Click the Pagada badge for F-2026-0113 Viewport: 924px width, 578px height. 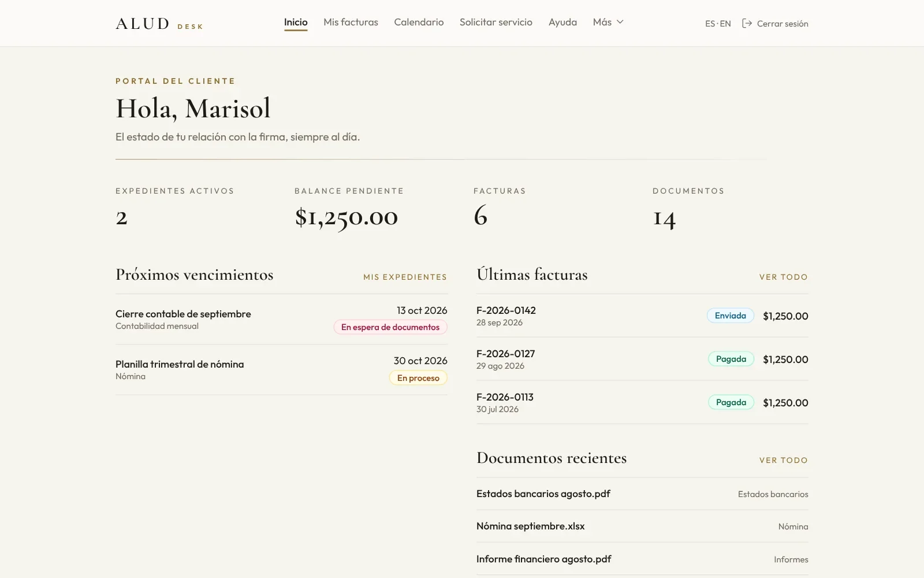coord(731,402)
